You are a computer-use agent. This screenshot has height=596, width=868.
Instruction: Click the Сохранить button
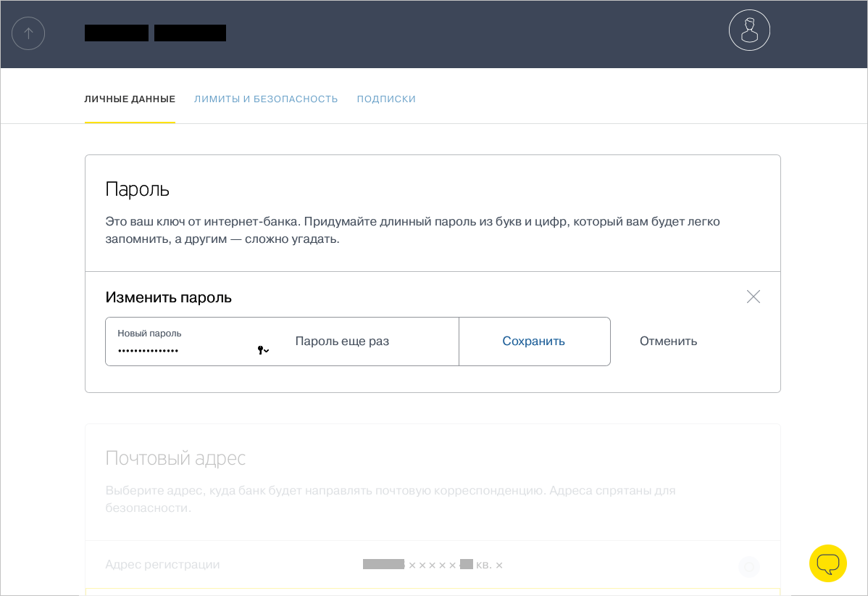click(x=534, y=342)
